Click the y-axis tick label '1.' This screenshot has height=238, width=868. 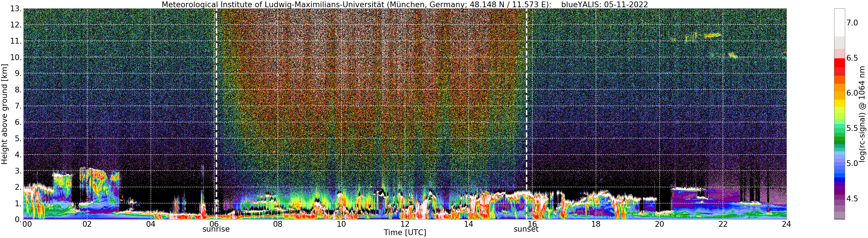[18, 203]
